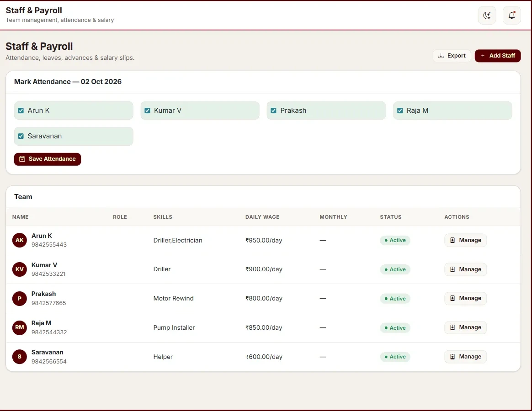This screenshot has height=411, width=532.
Task: Click the STATUS column header
Action: [390, 217]
